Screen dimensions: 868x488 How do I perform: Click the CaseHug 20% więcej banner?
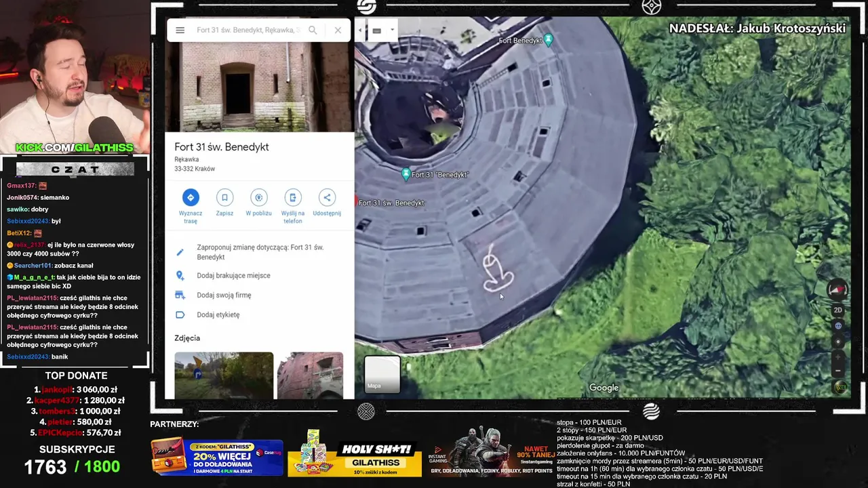click(217, 457)
